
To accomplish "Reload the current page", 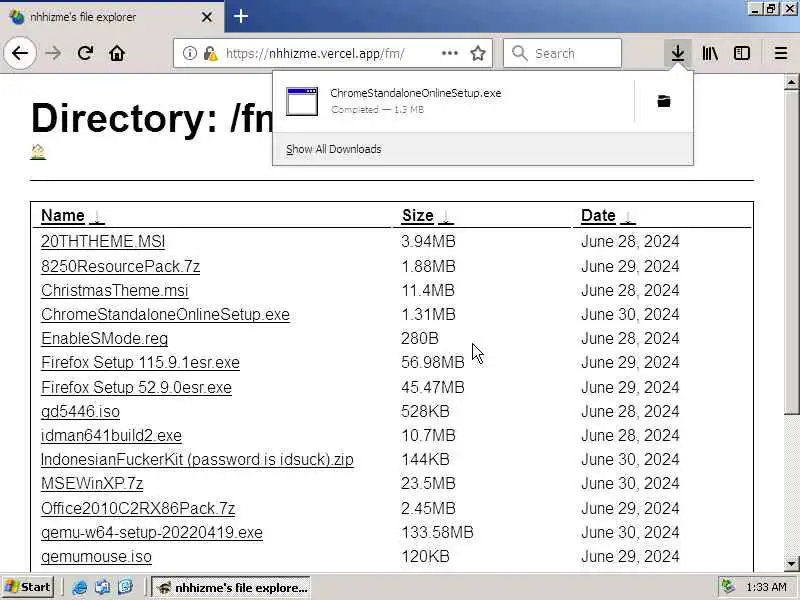I will 85,53.
